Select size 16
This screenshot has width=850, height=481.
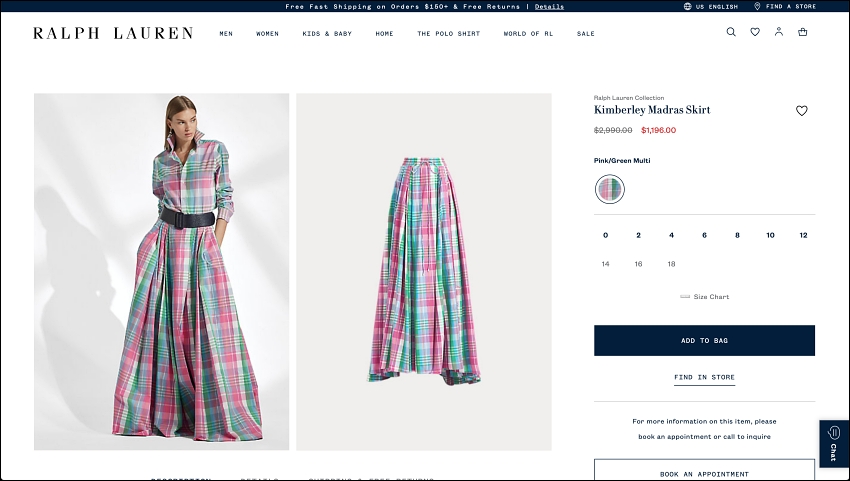639,264
